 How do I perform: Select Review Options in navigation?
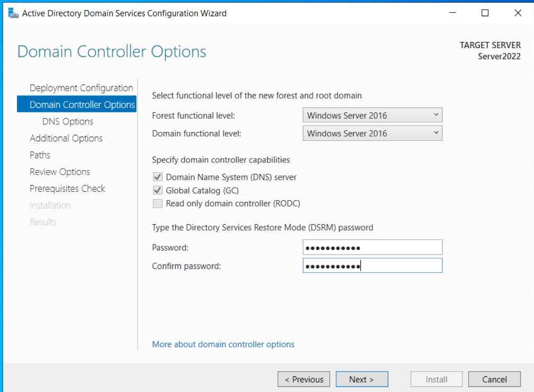click(60, 172)
